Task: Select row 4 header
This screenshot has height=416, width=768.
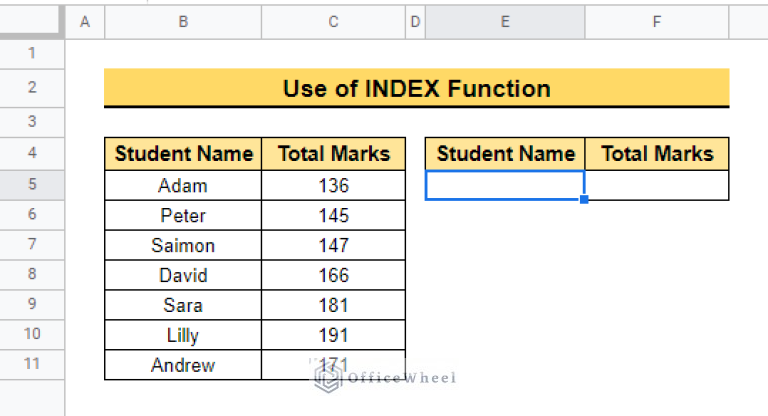Action: tap(32, 153)
